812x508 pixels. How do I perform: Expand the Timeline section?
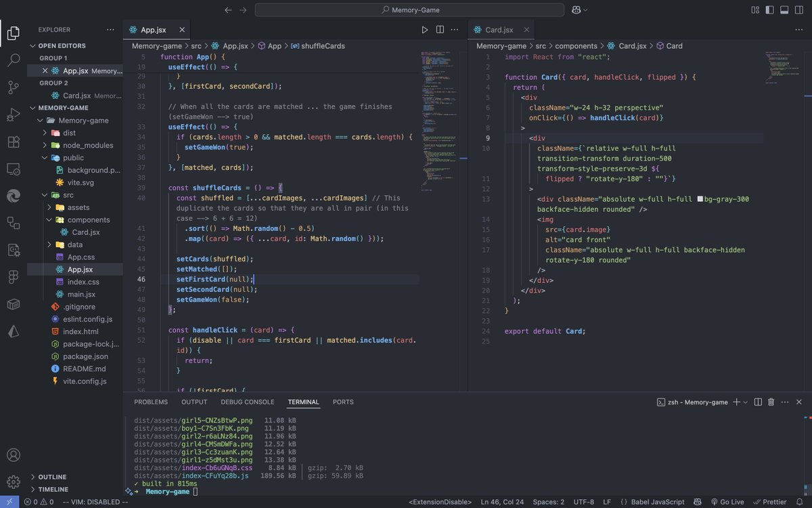pyautogui.click(x=53, y=489)
